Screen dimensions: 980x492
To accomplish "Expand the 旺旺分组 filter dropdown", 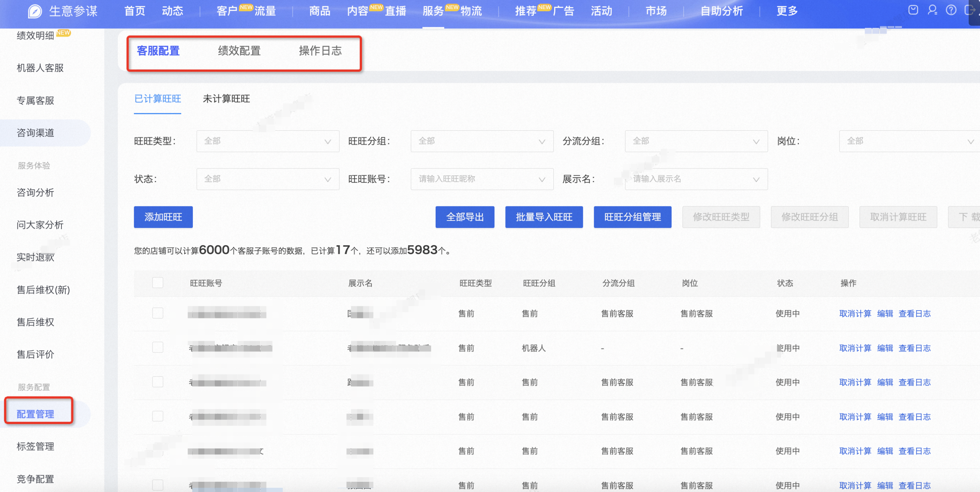I will [482, 141].
